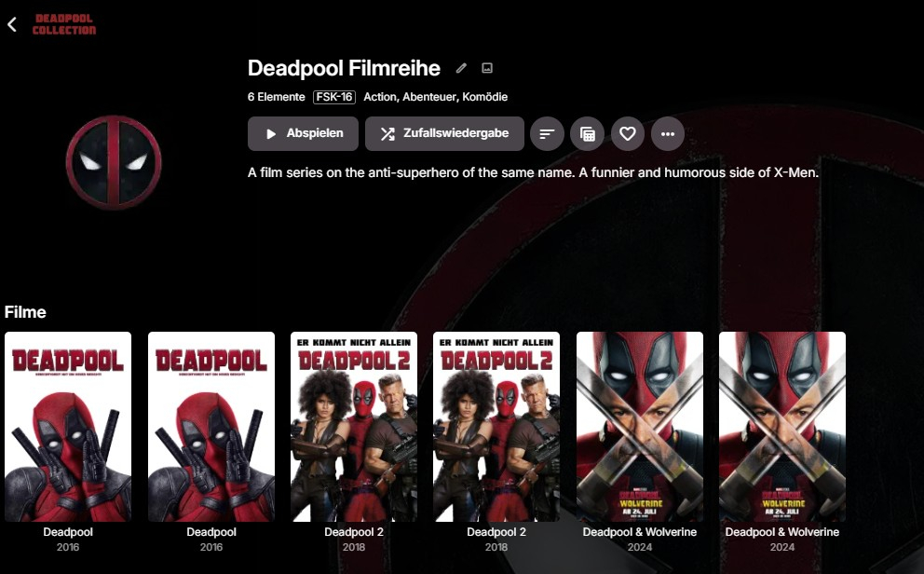Viewport: 924px width, 574px height.
Task: Click the last 'Deadpool & Wolverine' title link
Action: pyautogui.click(x=782, y=531)
